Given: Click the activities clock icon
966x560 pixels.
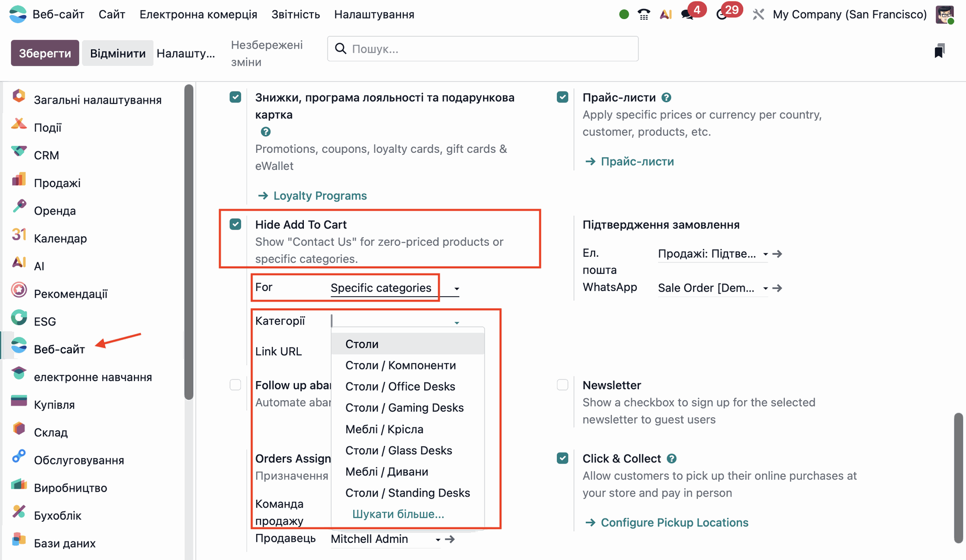Looking at the screenshot, I should 721,15.
